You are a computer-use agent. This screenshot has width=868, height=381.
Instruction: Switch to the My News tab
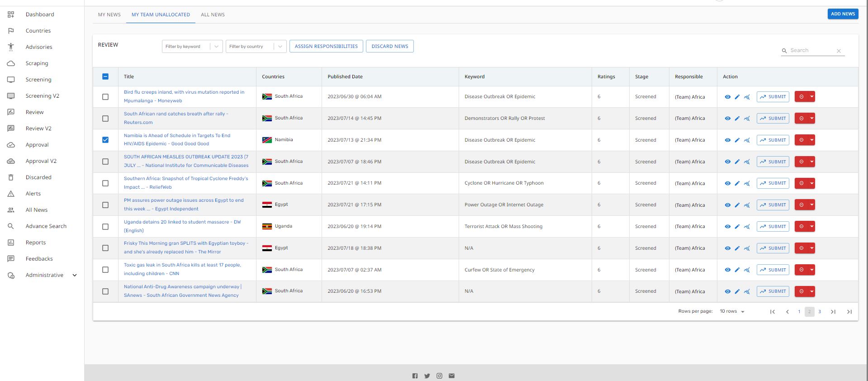point(109,15)
